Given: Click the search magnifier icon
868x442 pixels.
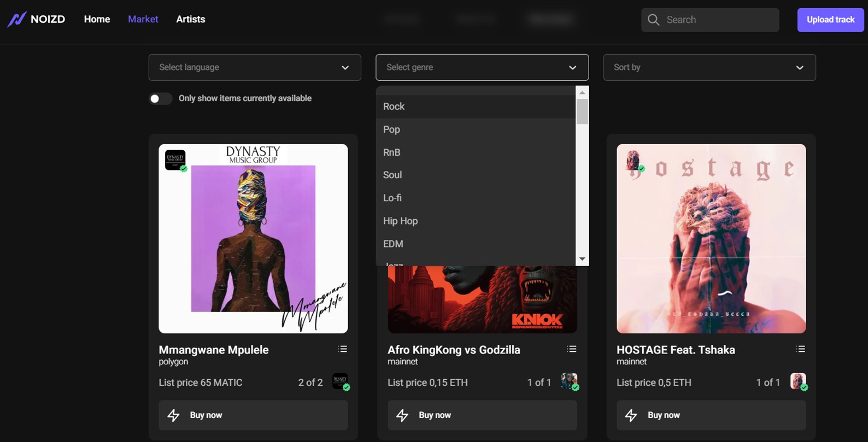Looking at the screenshot, I should [x=653, y=20].
